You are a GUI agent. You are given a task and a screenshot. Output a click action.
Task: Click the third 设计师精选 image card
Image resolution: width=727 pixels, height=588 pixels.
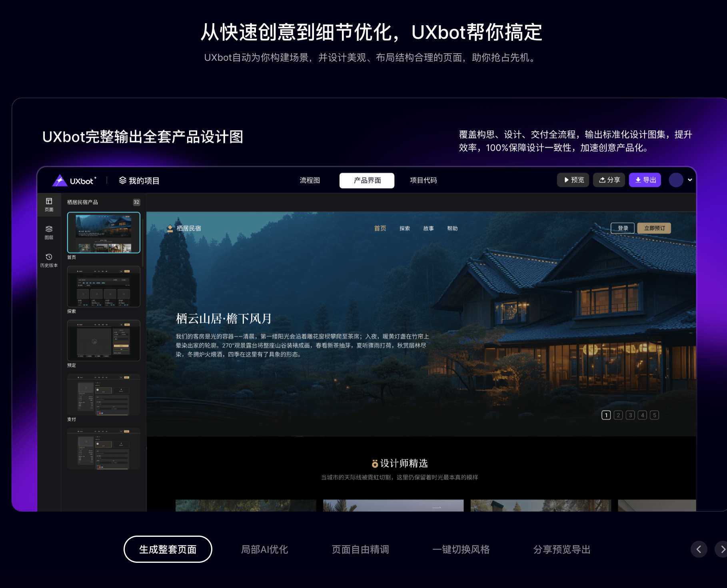tap(541, 505)
